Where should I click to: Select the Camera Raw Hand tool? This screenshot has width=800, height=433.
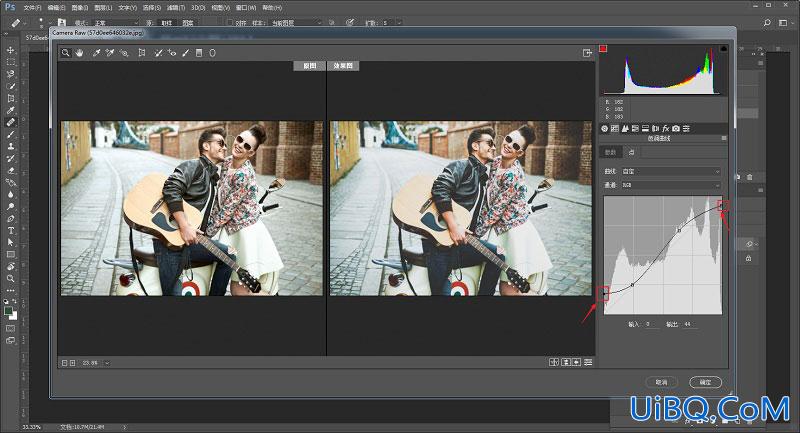coord(79,53)
